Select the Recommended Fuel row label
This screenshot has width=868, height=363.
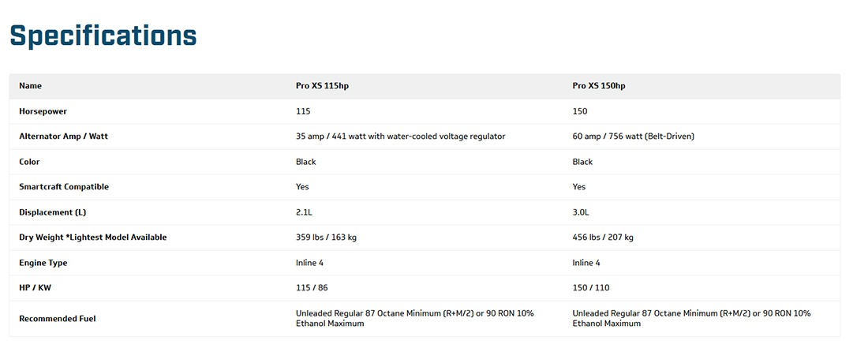tap(57, 319)
